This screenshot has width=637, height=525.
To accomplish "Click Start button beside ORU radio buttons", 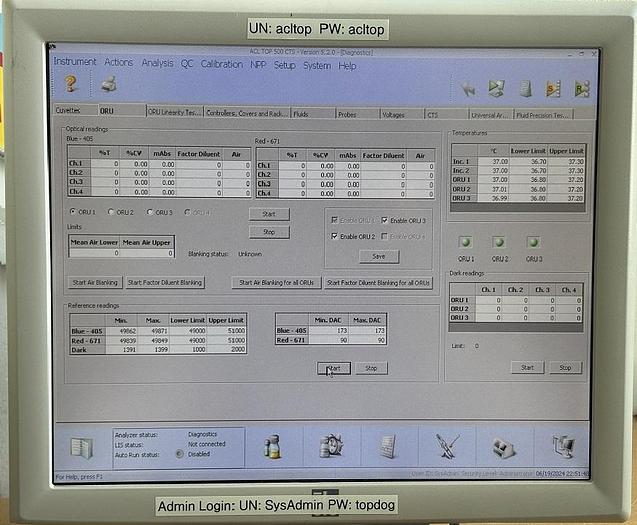I will [269, 214].
